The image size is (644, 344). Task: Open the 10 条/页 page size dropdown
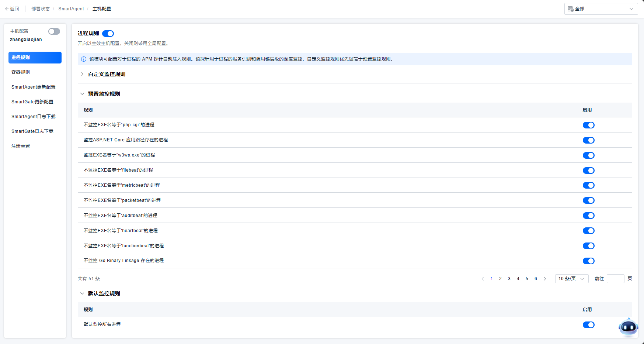571,279
